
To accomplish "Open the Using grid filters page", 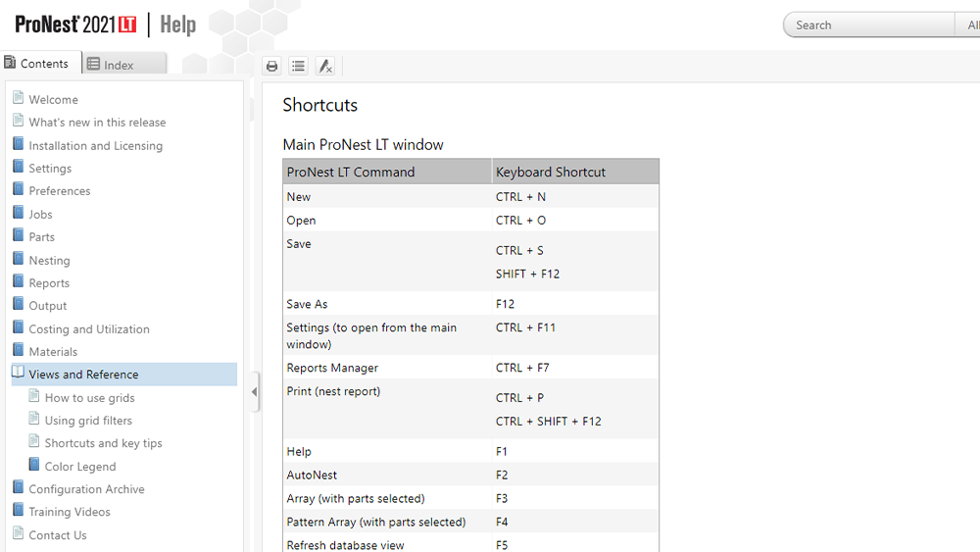I will [x=88, y=421].
